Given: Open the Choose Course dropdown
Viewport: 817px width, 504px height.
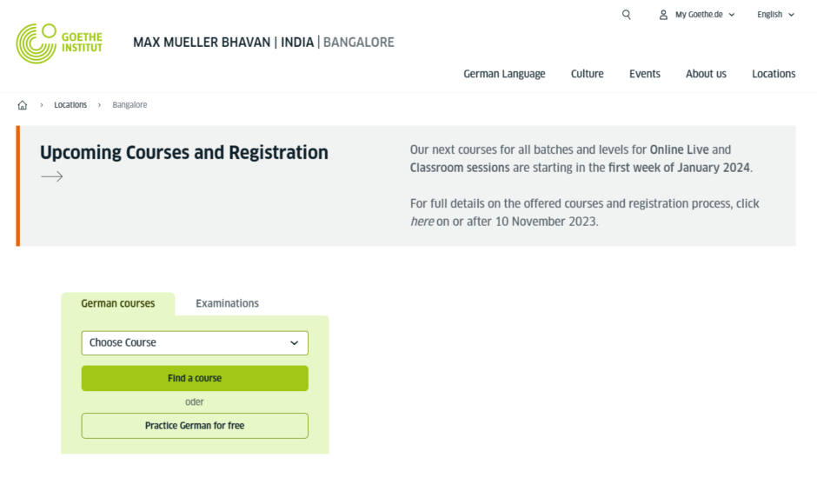Looking at the screenshot, I should (194, 342).
